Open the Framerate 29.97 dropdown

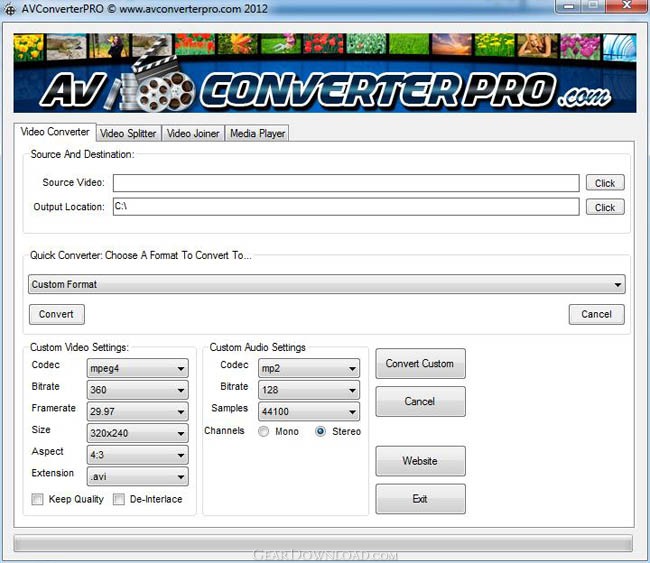[x=137, y=411]
